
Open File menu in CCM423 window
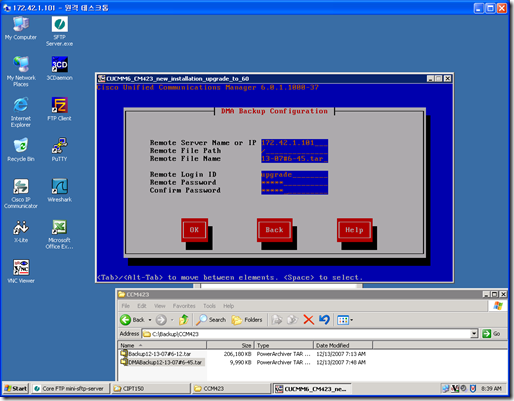click(125, 306)
